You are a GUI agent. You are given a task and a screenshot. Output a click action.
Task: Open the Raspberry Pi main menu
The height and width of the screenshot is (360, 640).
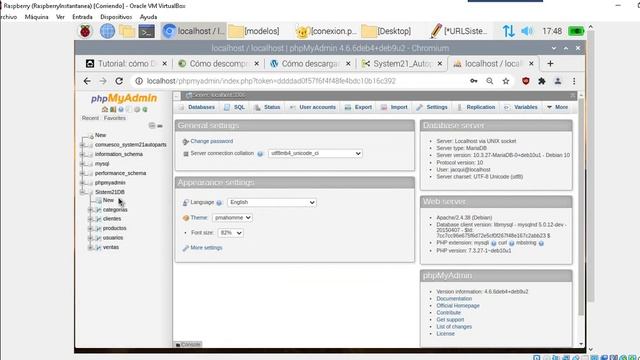pos(85,31)
